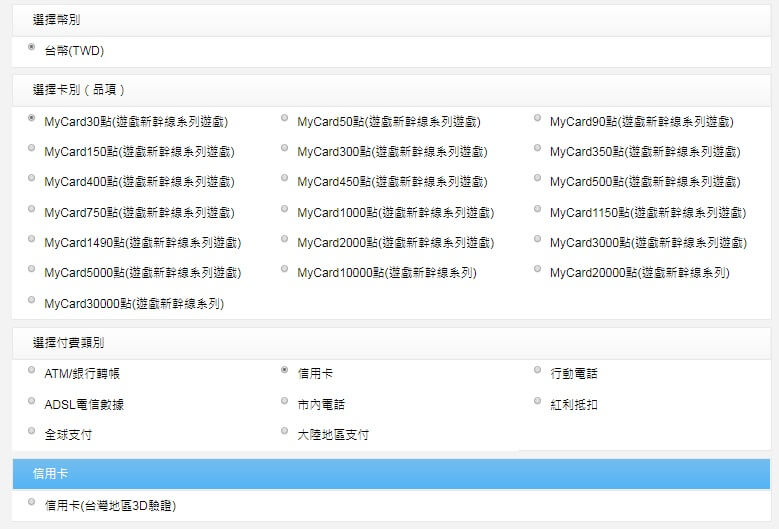779x529 pixels.
Task: Select MyCard300點 radio button
Action: pyautogui.click(x=284, y=148)
